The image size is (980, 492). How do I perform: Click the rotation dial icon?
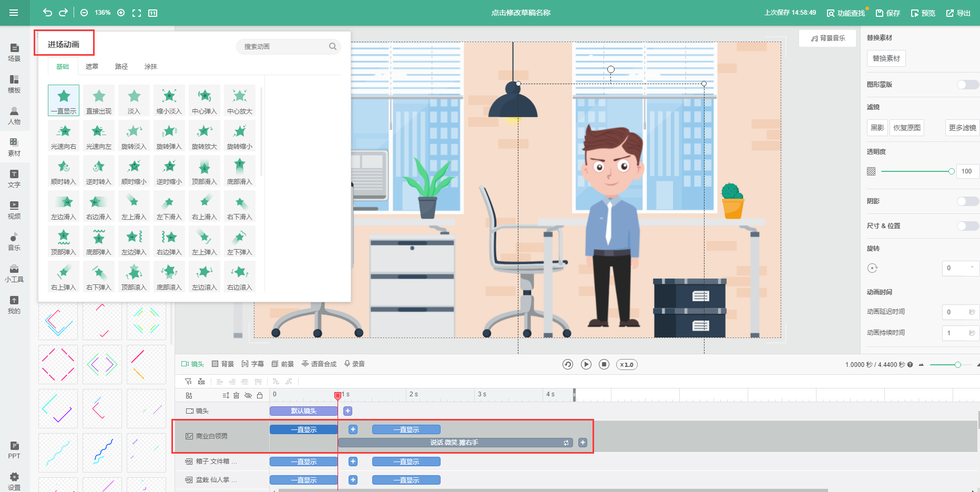point(872,268)
